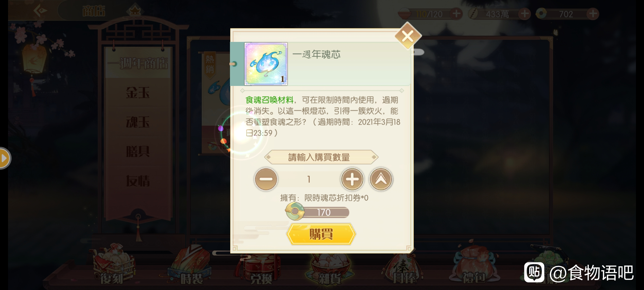
Task: Increase purchase quantity with plus button
Action: [x=352, y=179]
